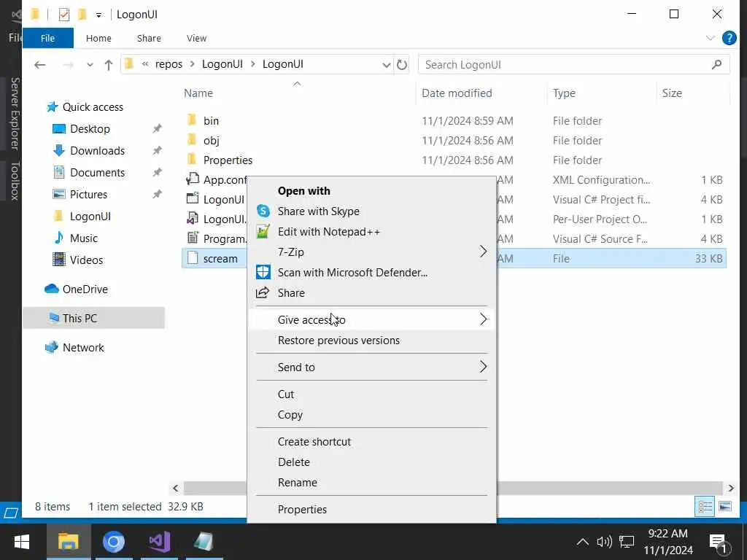
Task: Select Cut in context menu
Action: pos(286,394)
